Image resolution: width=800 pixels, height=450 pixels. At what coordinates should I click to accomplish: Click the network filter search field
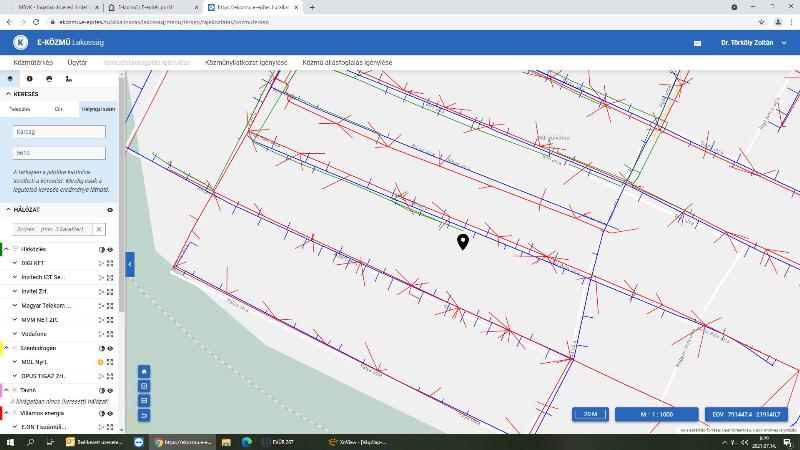(53, 229)
